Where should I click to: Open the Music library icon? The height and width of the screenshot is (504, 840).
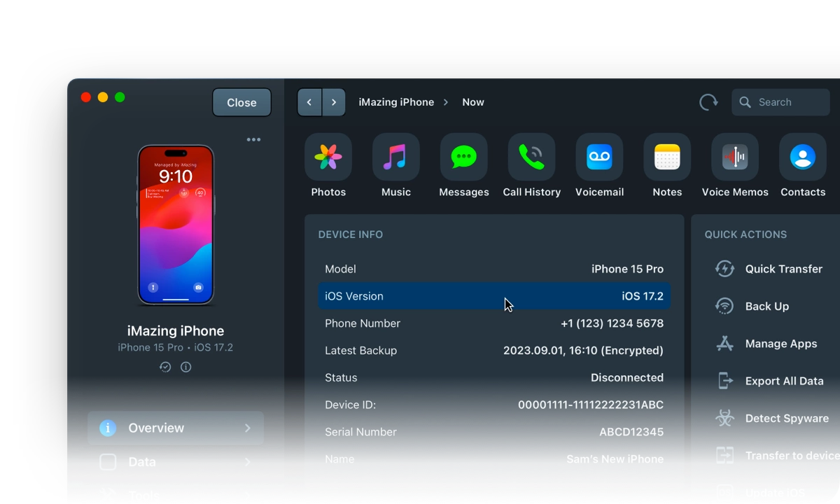coord(395,157)
